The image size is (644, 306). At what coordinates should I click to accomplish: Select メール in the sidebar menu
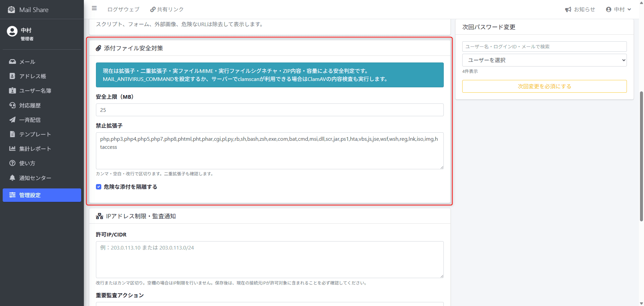click(x=42, y=62)
